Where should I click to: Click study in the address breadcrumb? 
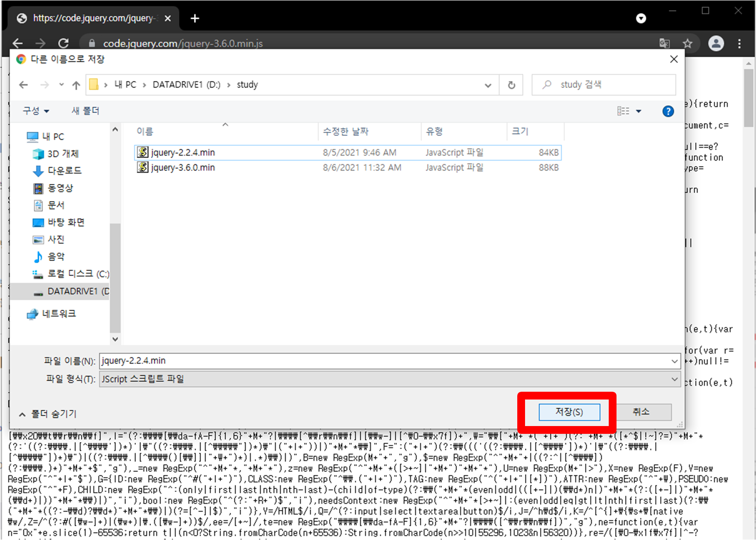[x=247, y=85]
